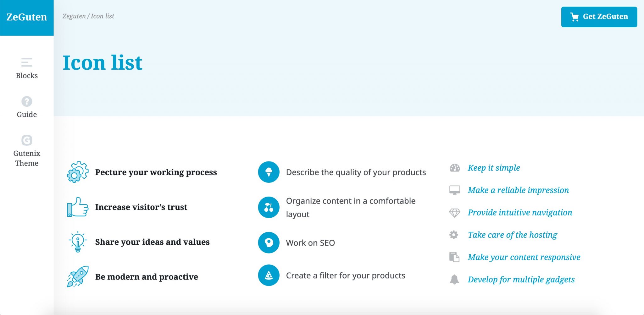
Task: Click the Get ZeGuten button
Action: 599,17
